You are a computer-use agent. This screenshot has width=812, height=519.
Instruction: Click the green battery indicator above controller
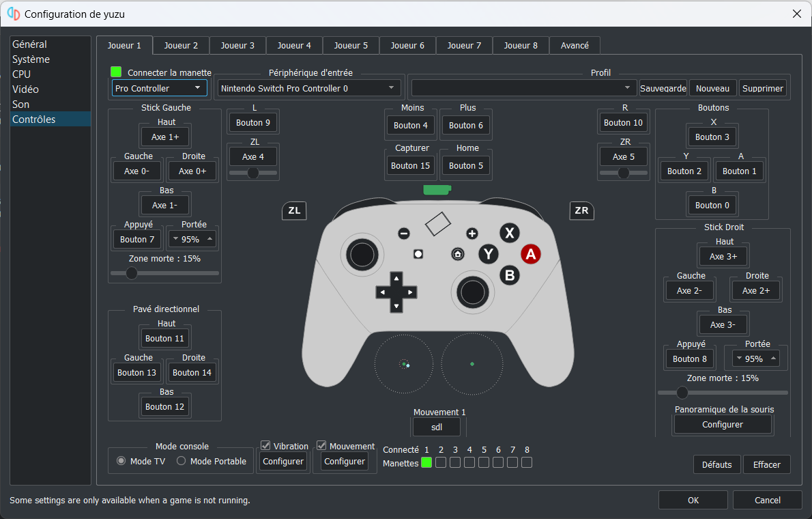tap(437, 190)
